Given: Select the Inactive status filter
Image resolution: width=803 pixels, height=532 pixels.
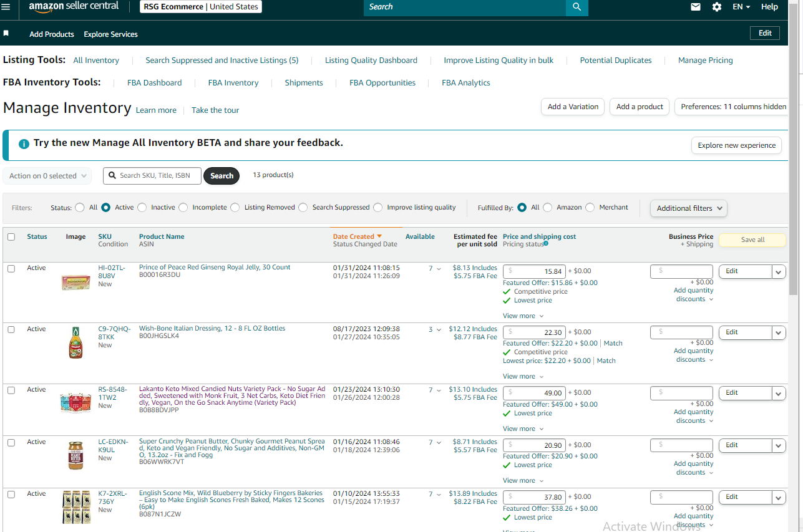Looking at the screenshot, I should [x=142, y=208].
